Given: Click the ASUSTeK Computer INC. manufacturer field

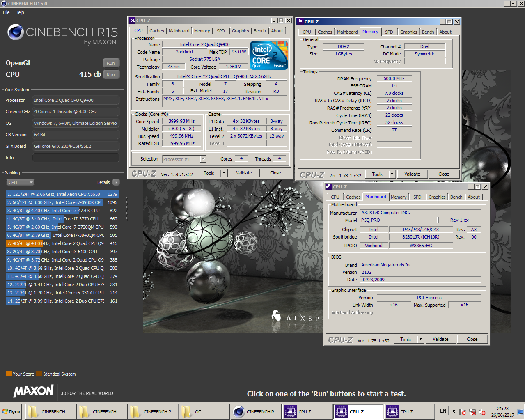Looking at the screenshot, I should (420, 213).
